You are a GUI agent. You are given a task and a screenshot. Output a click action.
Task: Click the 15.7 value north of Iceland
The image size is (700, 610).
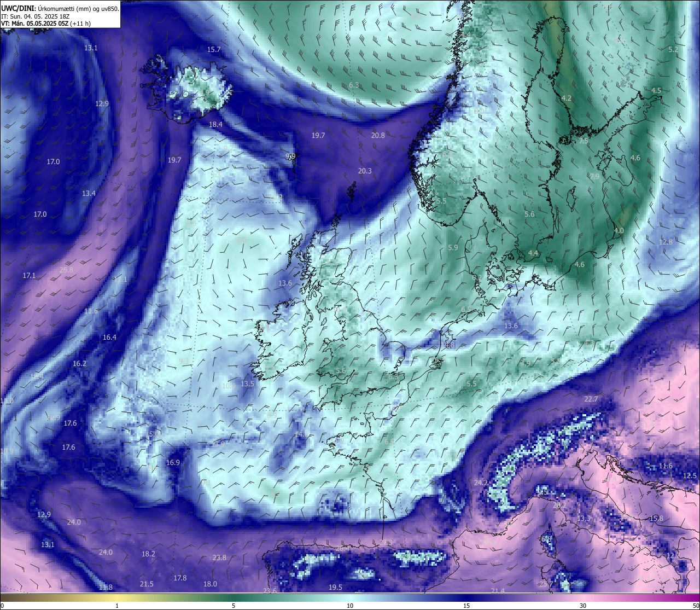pyautogui.click(x=214, y=50)
